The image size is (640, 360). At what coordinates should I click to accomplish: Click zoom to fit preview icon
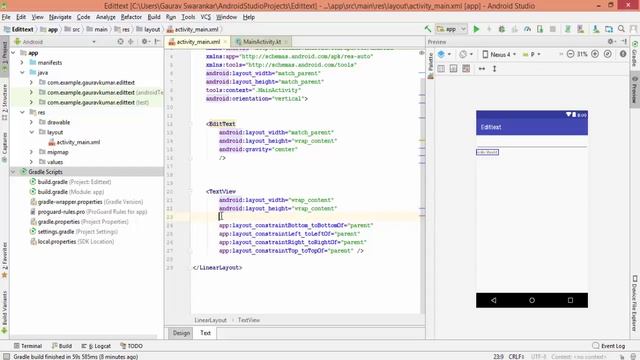(608, 54)
